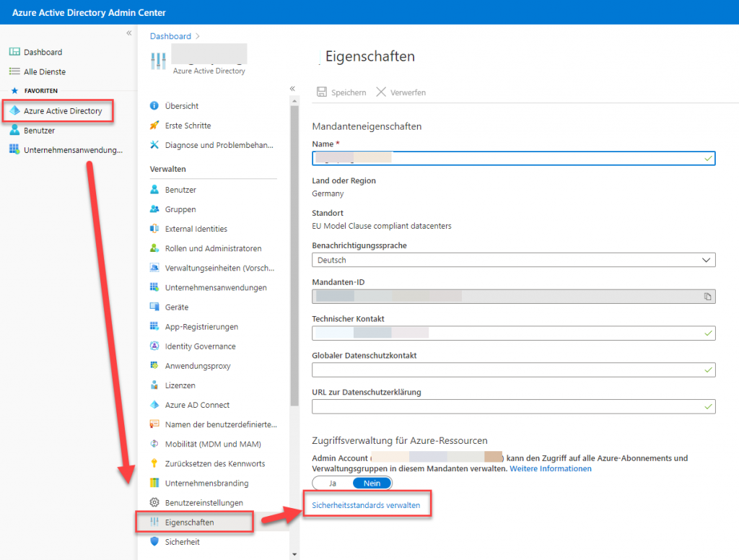Collapse the left favorites sidebar
Viewport: 739px width, 560px height.
coord(128,33)
